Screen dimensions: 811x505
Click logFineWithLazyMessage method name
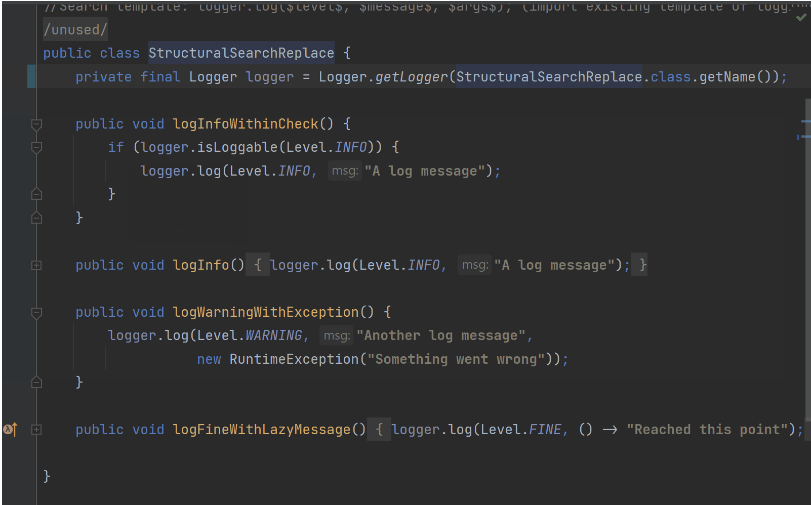click(x=262, y=430)
